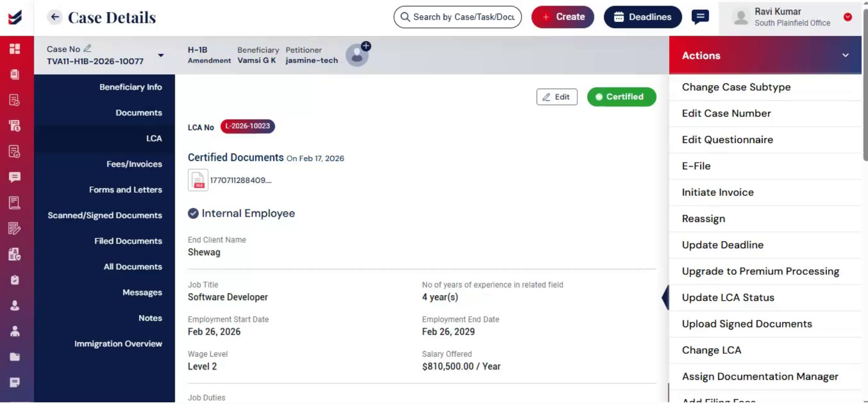
Task: Open messages icon in top header
Action: tap(700, 17)
